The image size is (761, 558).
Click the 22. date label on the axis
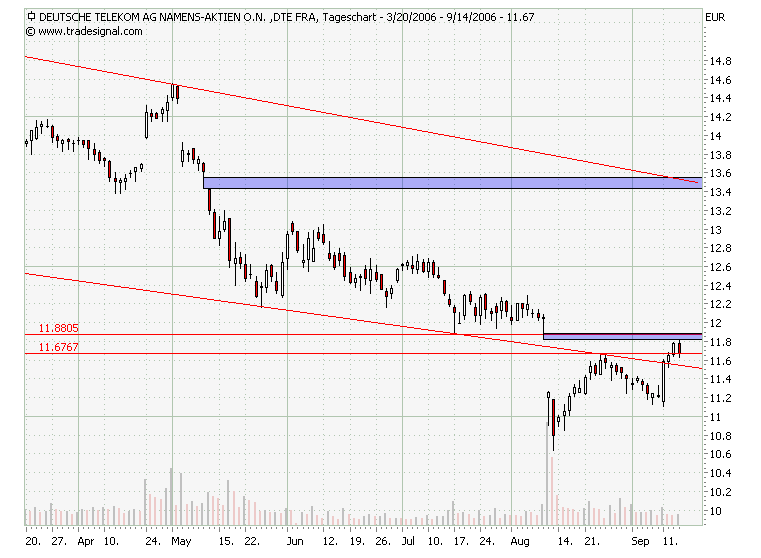tap(252, 542)
